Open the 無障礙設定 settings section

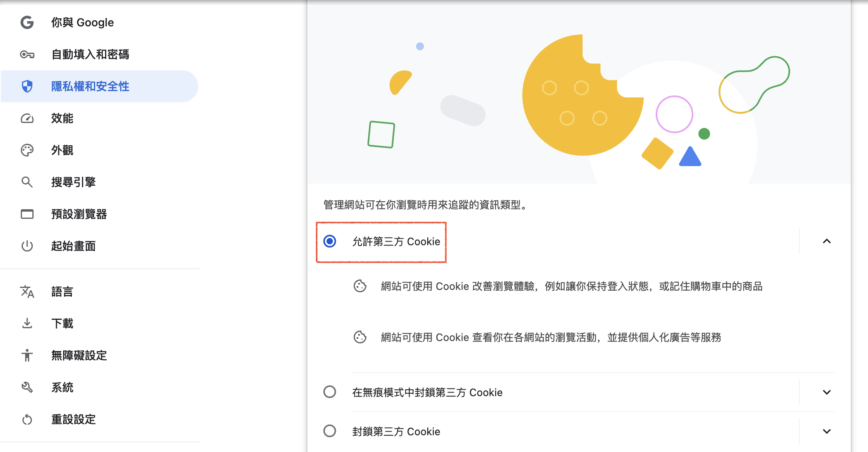point(79,355)
